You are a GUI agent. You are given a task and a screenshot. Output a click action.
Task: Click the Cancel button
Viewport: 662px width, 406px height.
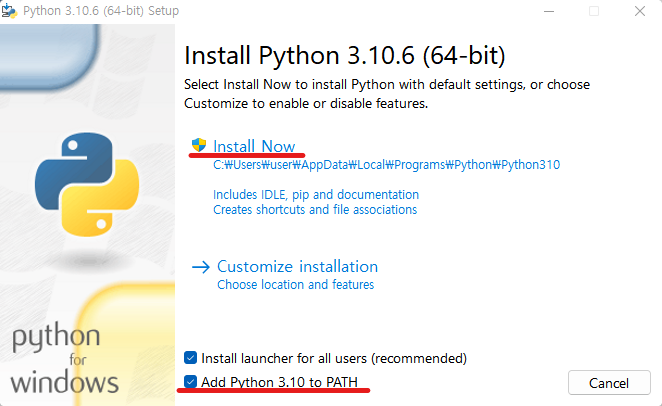click(609, 383)
